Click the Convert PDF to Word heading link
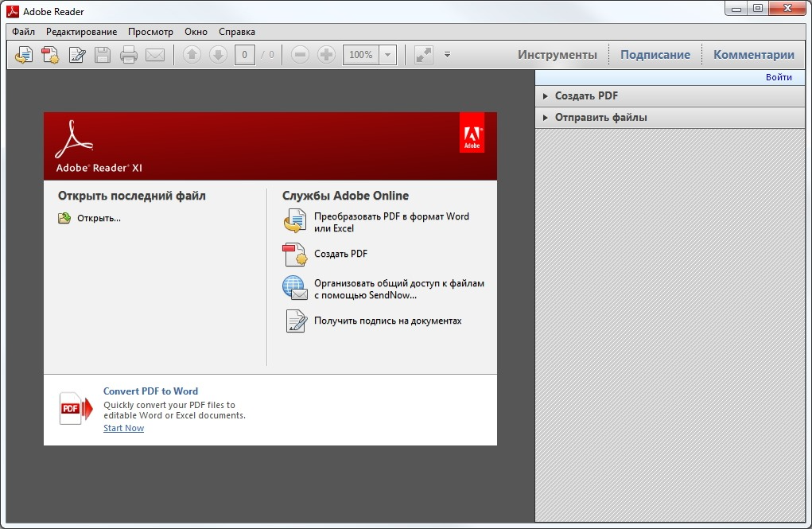The height and width of the screenshot is (529, 812). click(x=150, y=391)
